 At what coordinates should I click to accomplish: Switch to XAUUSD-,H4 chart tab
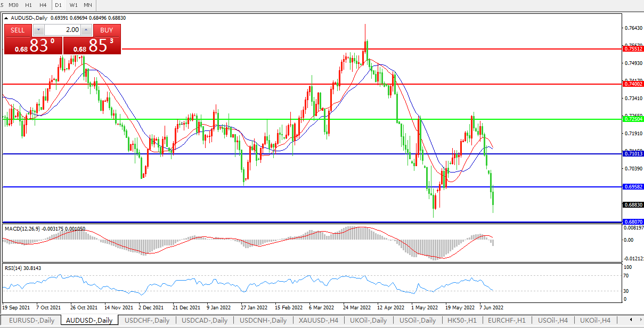318,321
